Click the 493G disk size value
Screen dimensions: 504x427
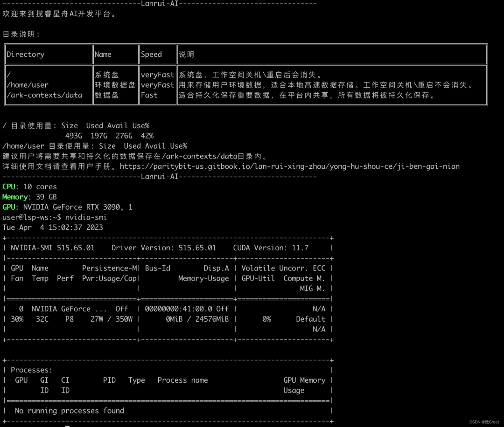coord(74,136)
